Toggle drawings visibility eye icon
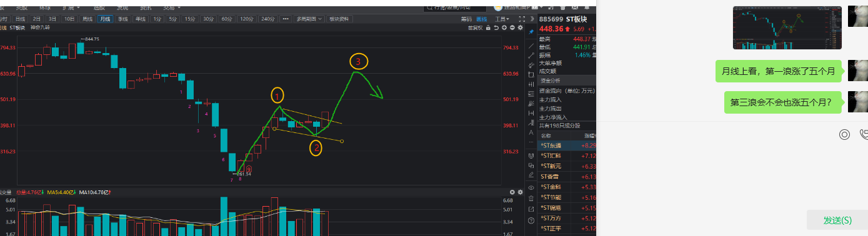Image resolution: width=868 pixels, height=236 pixels. (531, 188)
